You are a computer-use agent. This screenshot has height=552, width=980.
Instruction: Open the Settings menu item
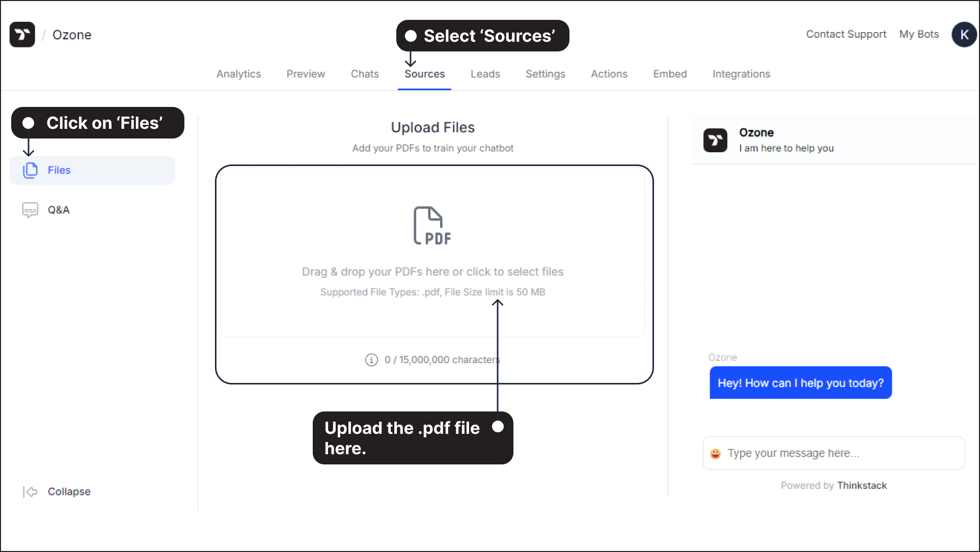(x=544, y=73)
